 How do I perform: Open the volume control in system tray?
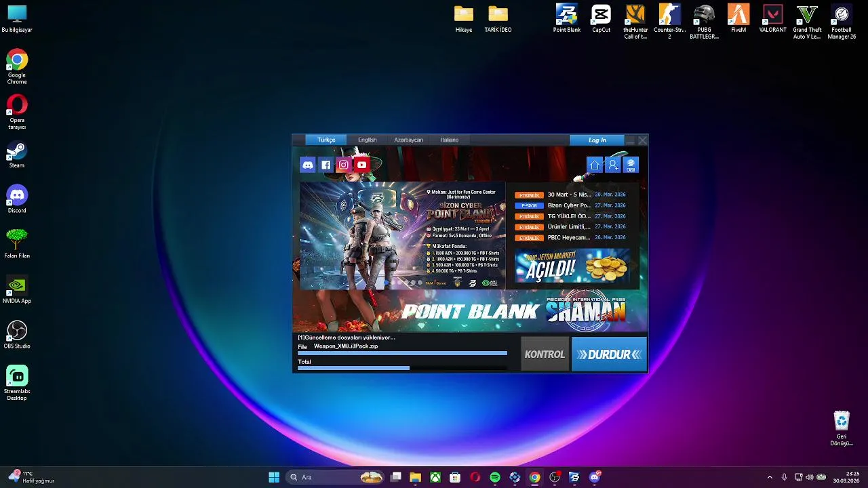(810, 477)
